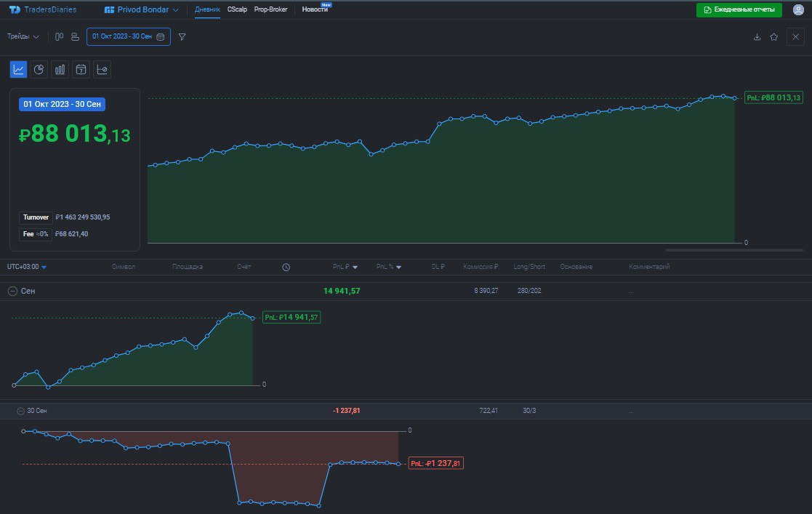Select the bar chart view icon
The width and height of the screenshot is (812, 514).
coord(60,70)
